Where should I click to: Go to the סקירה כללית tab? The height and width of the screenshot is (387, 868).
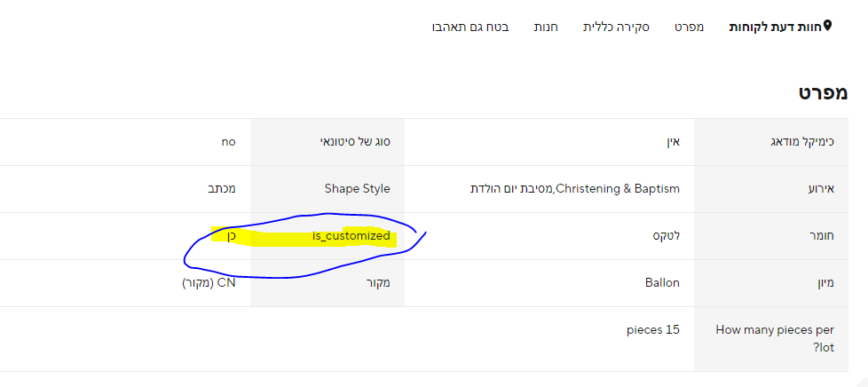tap(616, 28)
